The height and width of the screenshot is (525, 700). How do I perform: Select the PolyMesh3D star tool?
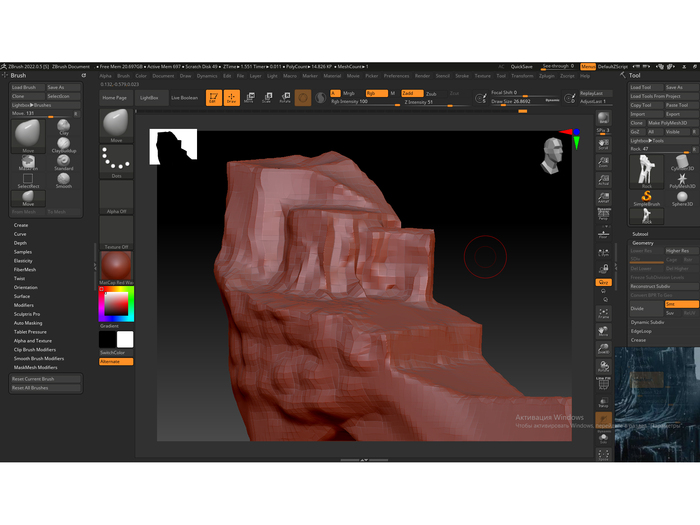tap(681, 180)
